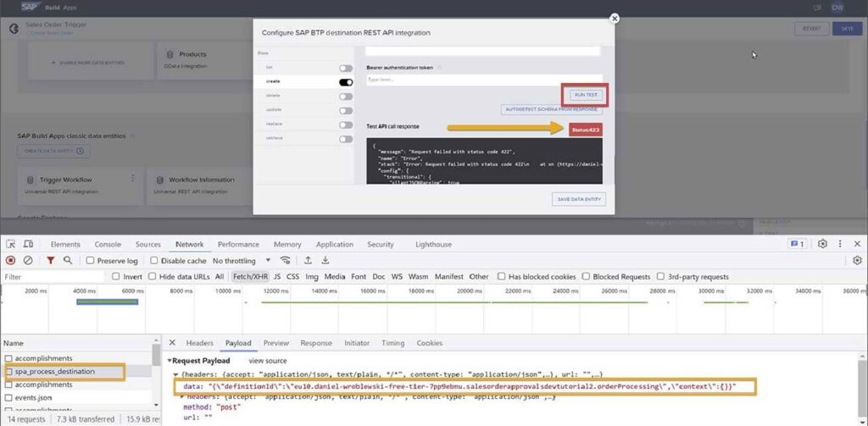This screenshot has width=868, height=426.
Task: Toggle the retrieve method switch
Action: coord(346,139)
